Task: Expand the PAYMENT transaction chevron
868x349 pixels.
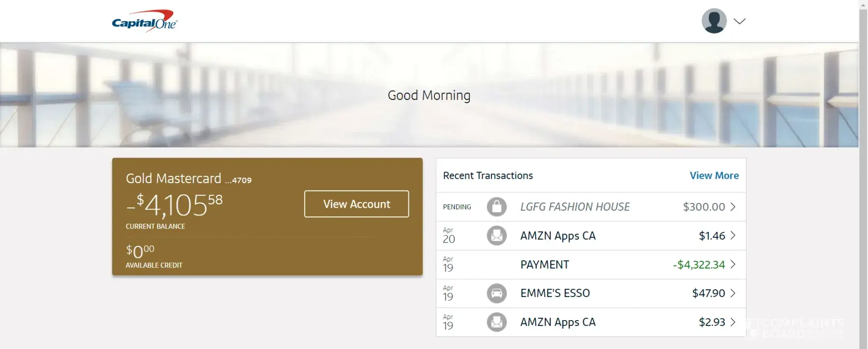Action: pos(733,264)
